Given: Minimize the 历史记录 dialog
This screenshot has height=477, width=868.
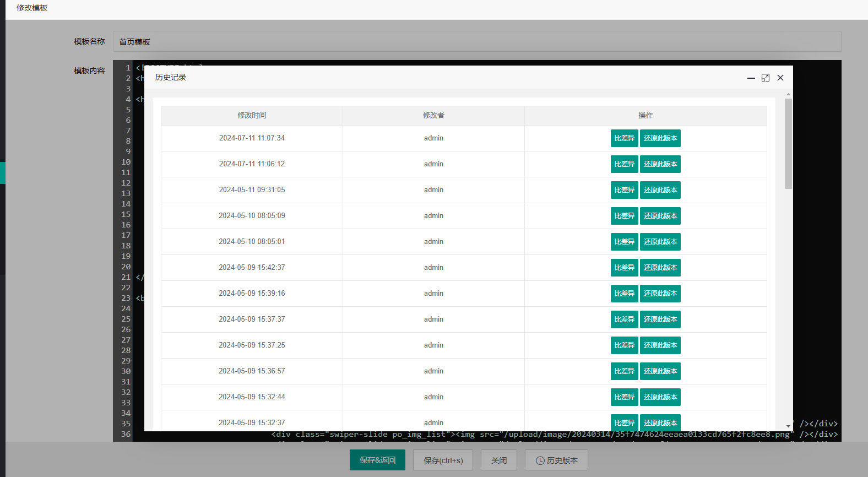Looking at the screenshot, I should pos(751,78).
